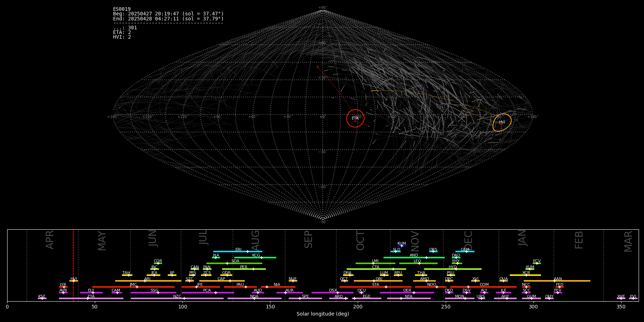Click the PER shower bar in the timeline
Screen dimensions: 644x322
(244, 269)
